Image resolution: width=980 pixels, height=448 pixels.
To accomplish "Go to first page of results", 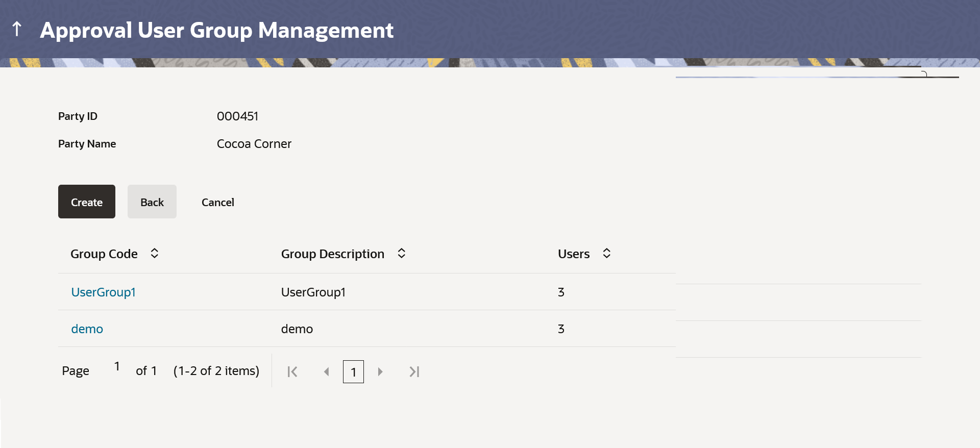I will [292, 371].
